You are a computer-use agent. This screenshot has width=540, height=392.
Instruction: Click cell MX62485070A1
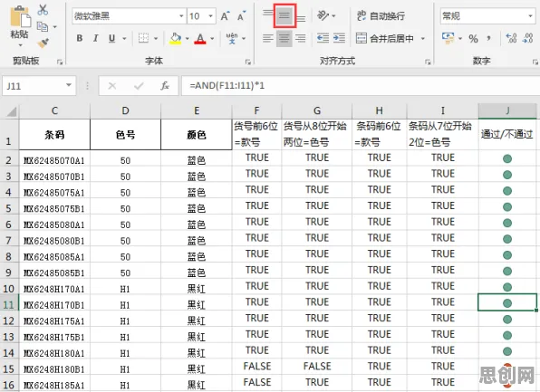click(54, 160)
